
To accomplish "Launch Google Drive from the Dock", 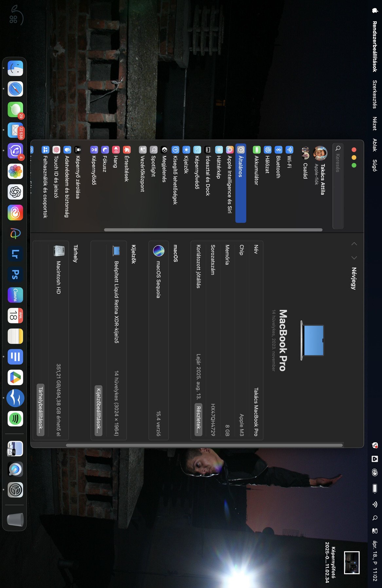I will [15, 378].
